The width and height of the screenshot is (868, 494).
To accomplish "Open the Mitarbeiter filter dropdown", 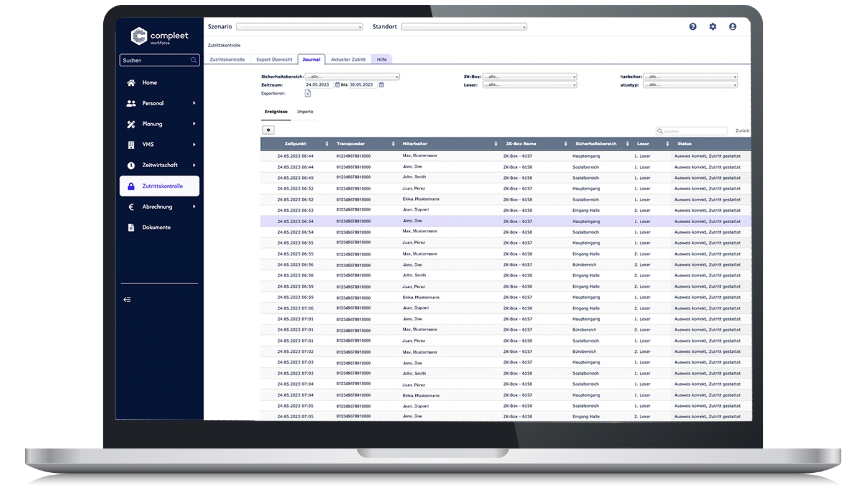I will 690,77.
